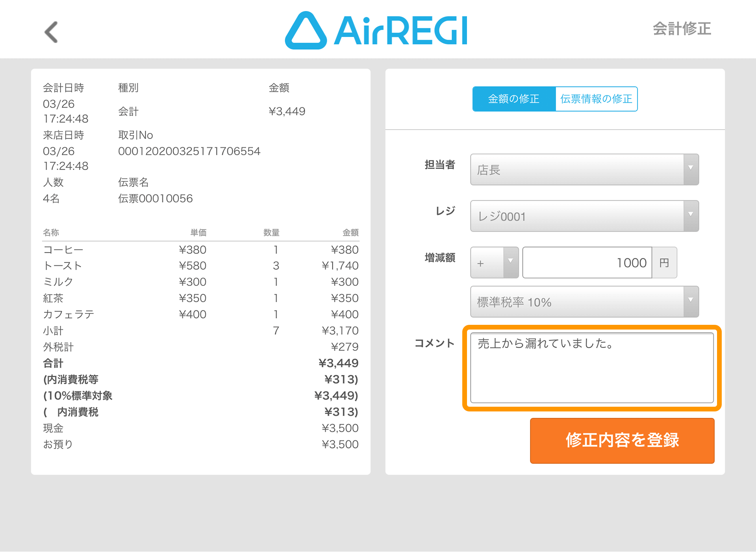Click the コメント text area
The width and height of the screenshot is (756, 552).
click(592, 368)
